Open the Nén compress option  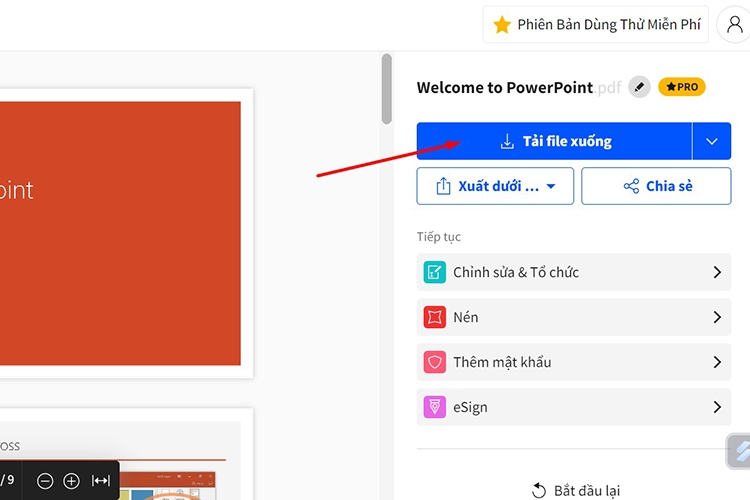click(574, 317)
